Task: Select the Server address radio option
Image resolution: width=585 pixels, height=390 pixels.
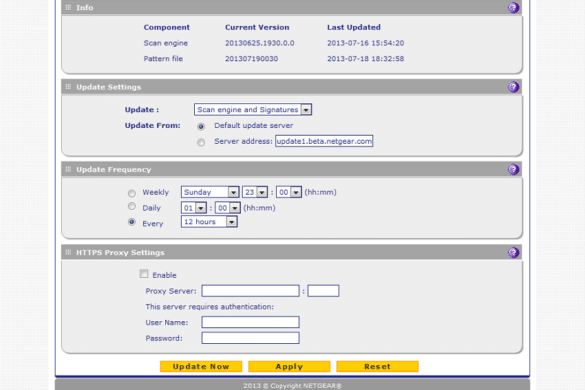Action: 201,142
